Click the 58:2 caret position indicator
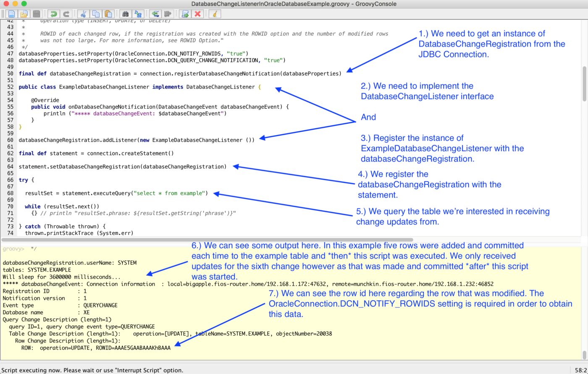The height and width of the screenshot is (374, 588). click(581, 370)
